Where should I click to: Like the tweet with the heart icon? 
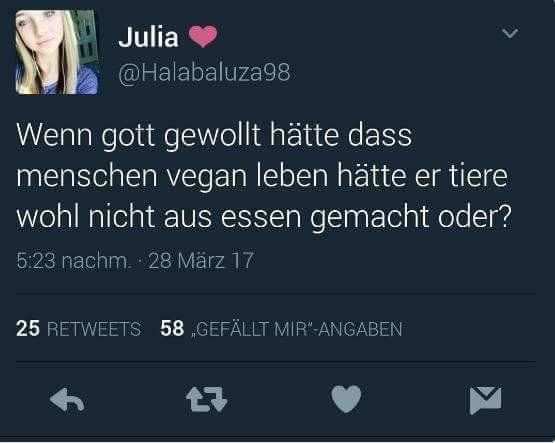click(346, 399)
